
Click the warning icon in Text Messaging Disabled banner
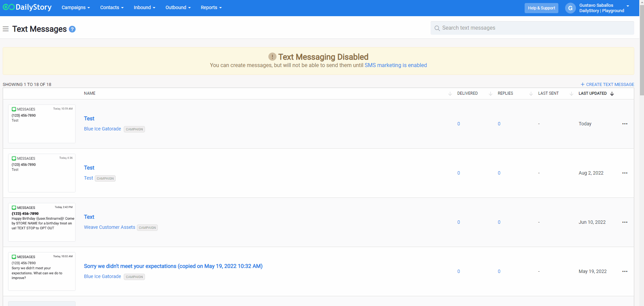pyautogui.click(x=272, y=57)
